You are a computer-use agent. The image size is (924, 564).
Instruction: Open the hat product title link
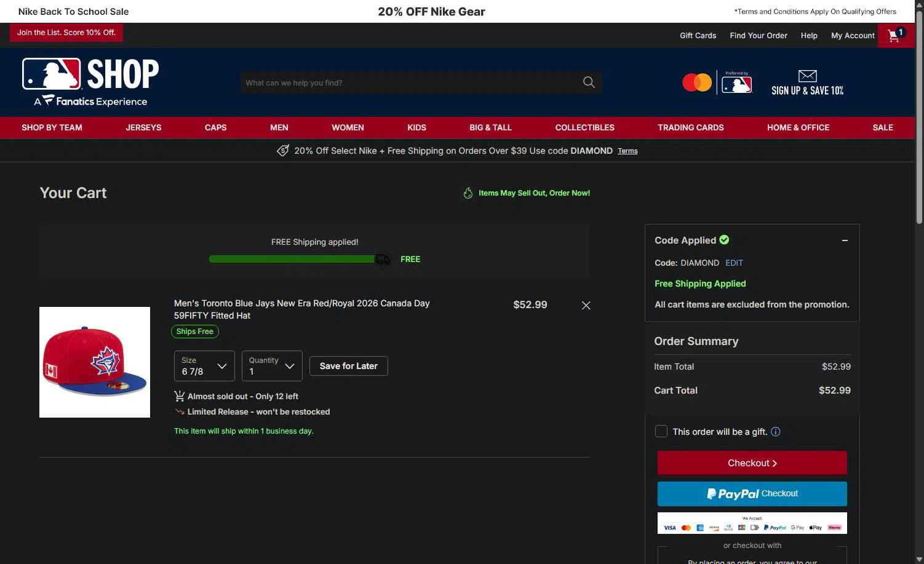(x=301, y=309)
